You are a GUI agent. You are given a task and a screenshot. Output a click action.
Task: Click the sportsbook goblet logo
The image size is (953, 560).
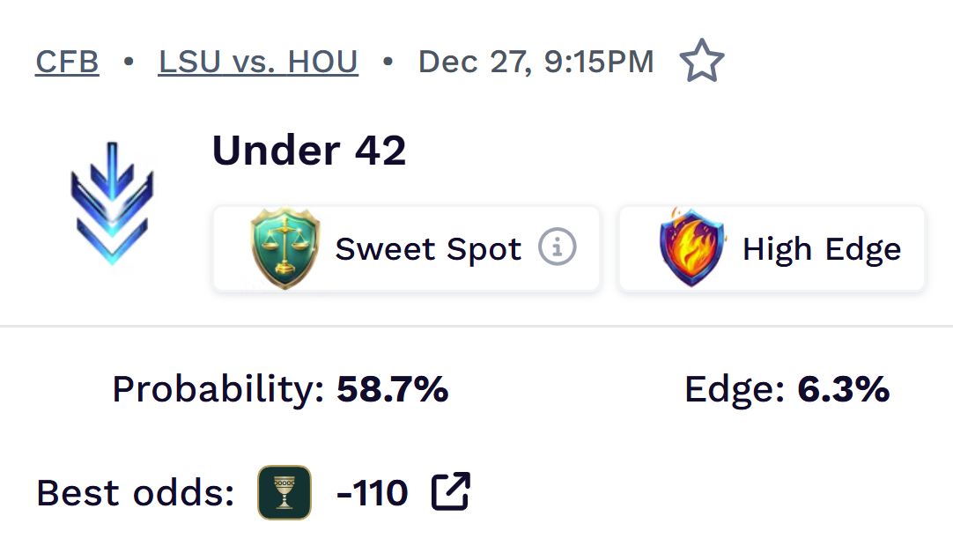(x=284, y=492)
